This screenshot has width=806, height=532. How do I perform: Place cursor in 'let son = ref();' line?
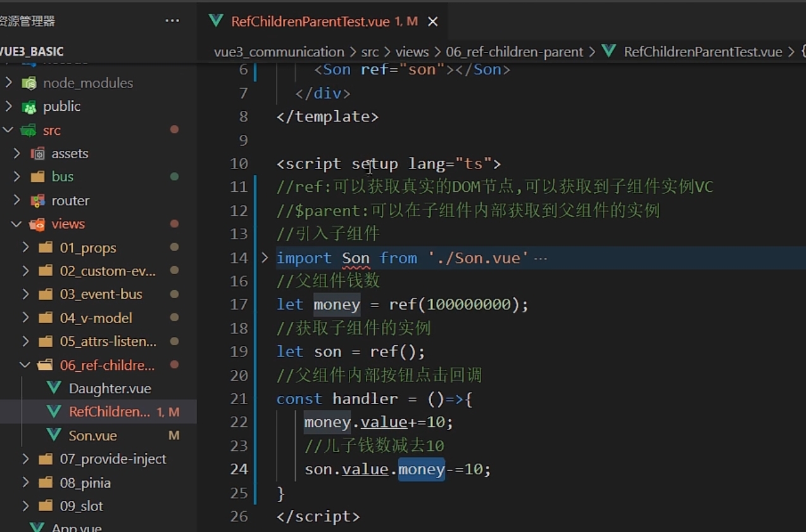[351, 352]
